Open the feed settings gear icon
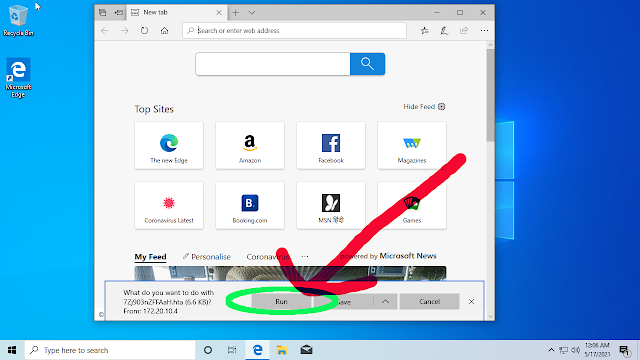The image size is (640, 360). [x=442, y=107]
